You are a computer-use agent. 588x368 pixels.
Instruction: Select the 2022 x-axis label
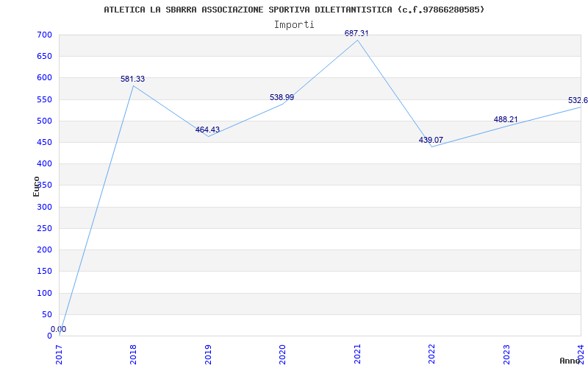tap(432, 355)
